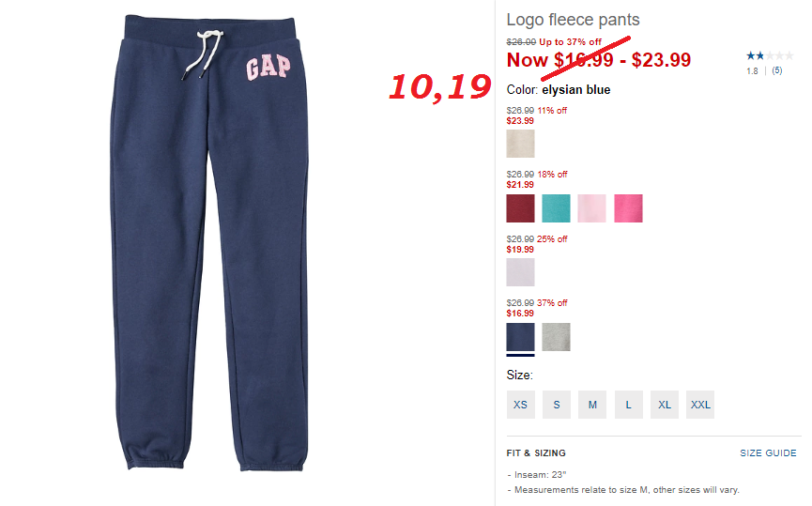The image size is (812, 506).
Task: Pick size XXL
Action: (x=700, y=405)
